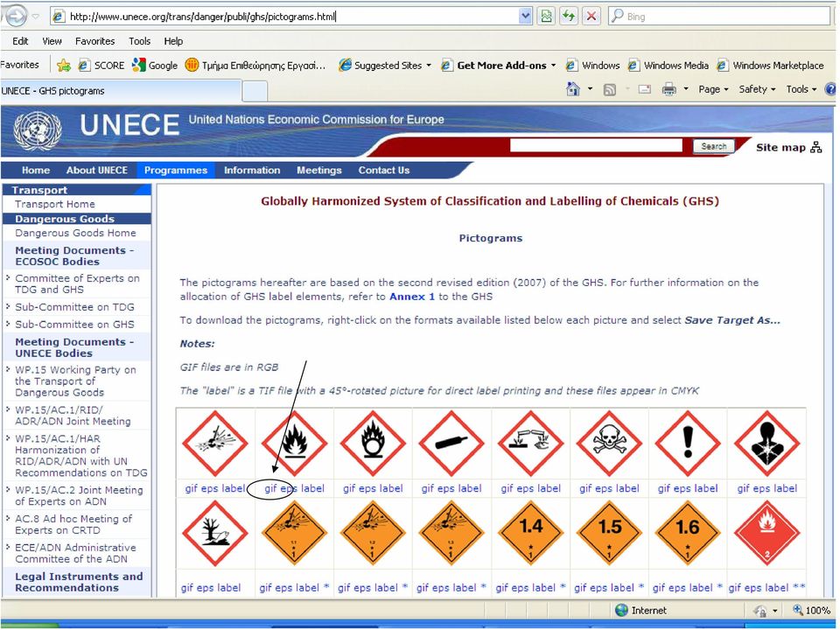
Task: Open Google favorites bar link
Action: 156,66
